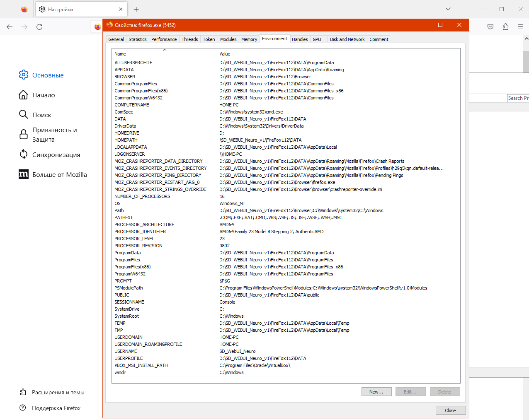The width and height of the screenshot is (529, 420).
Task: Select Основные gear icon in sidebar
Action: tap(24, 75)
